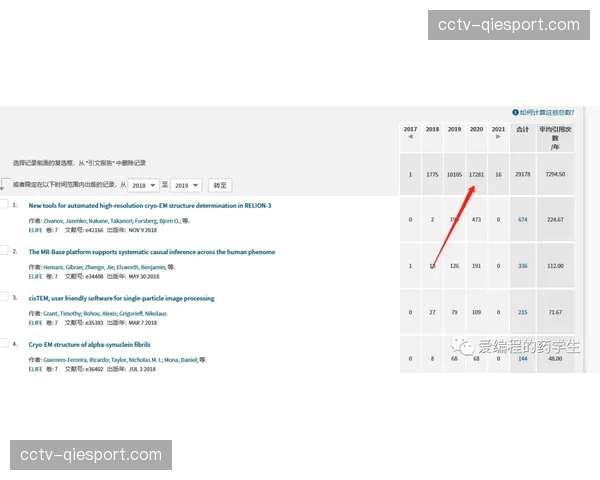600x480 pixels.
Task: Click the down arrow icon left of date range
Action: pyautogui.click(x=5, y=185)
